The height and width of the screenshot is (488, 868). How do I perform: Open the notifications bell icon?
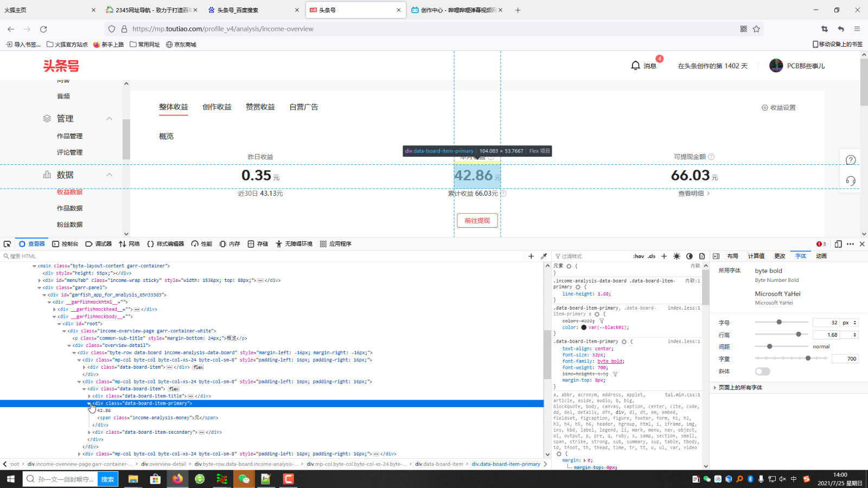(x=636, y=66)
